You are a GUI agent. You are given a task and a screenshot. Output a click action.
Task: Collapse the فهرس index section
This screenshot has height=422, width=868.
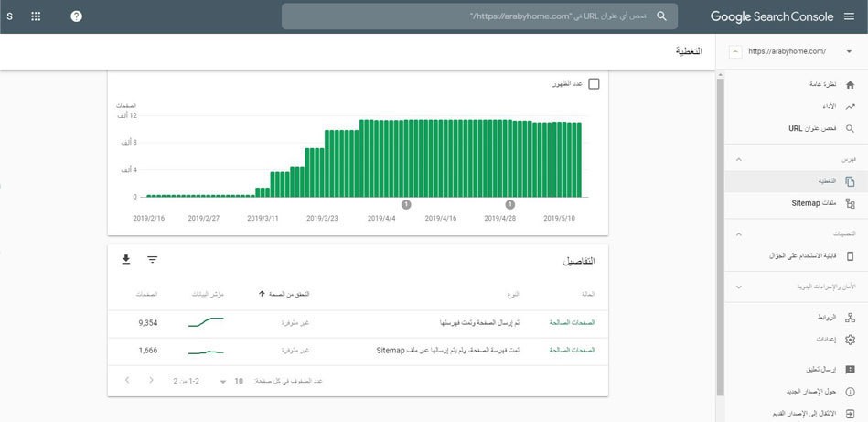click(738, 159)
